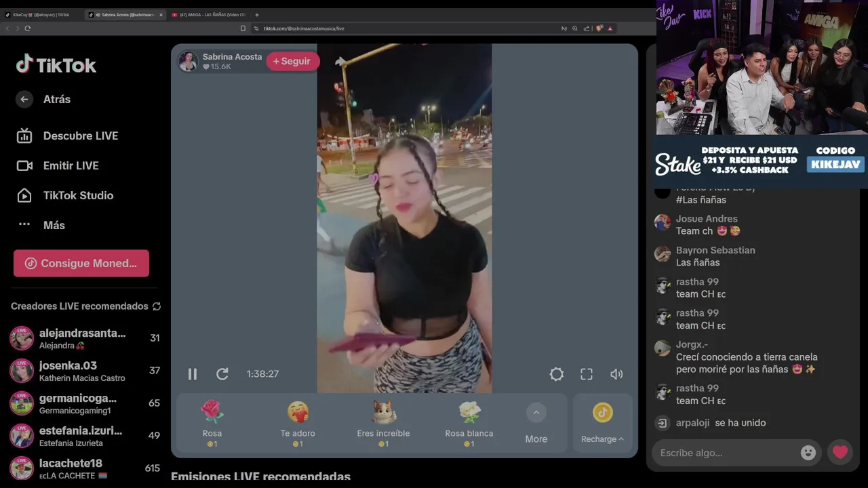Click the Escribe algo chat input
868x488 pixels.
pos(726,453)
